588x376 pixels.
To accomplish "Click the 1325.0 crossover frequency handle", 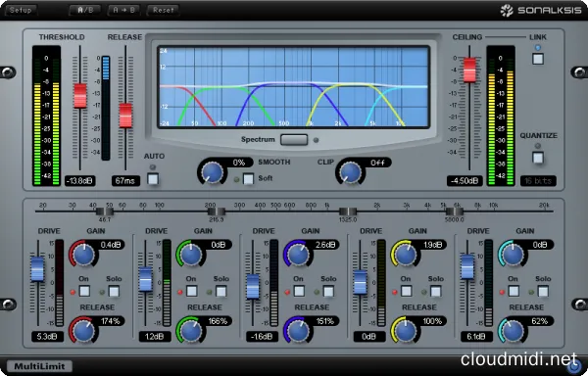I will [348, 211].
